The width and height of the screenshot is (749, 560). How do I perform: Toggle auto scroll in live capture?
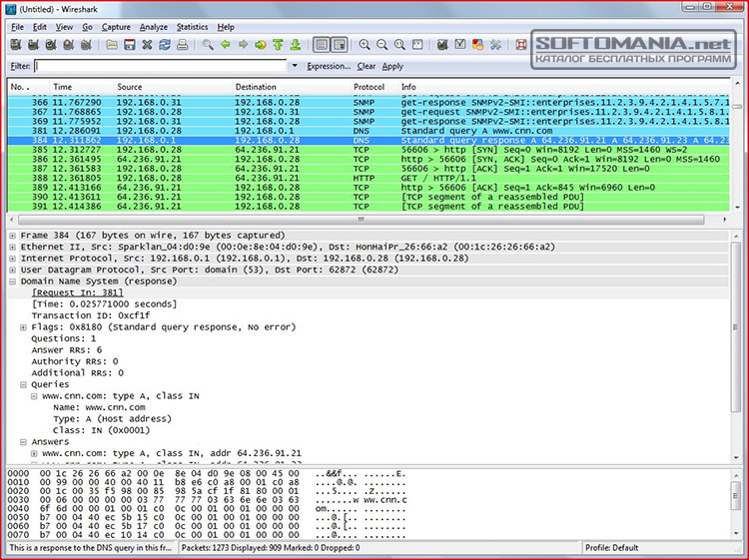click(x=340, y=45)
